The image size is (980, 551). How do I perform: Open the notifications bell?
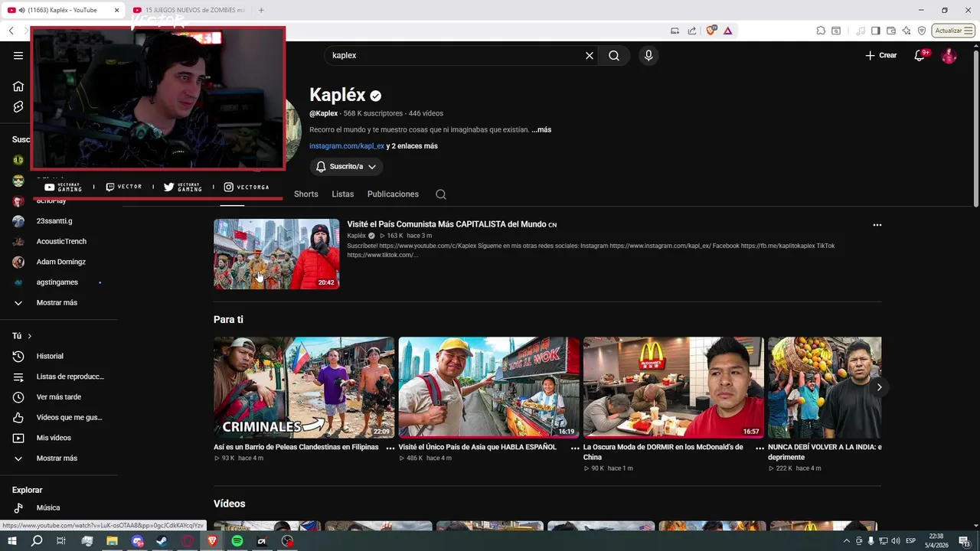tap(920, 55)
